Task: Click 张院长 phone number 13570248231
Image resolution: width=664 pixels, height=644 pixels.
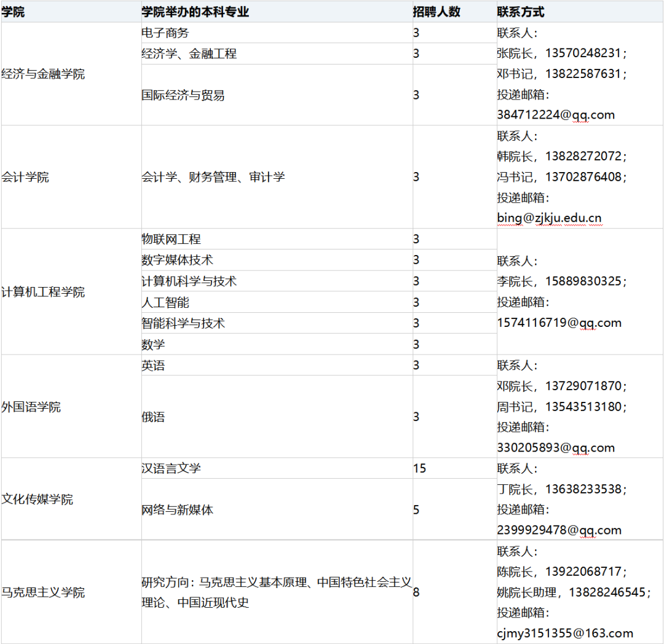Action: 583,53
